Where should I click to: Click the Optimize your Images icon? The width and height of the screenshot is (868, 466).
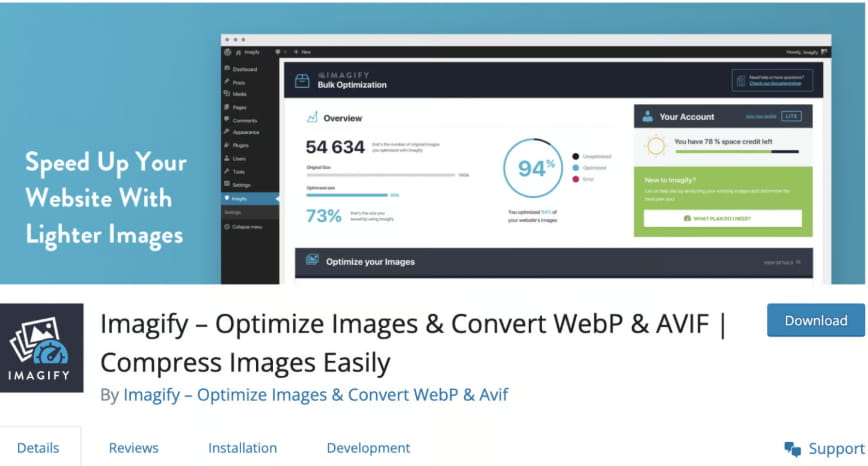click(x=312, y=259)
